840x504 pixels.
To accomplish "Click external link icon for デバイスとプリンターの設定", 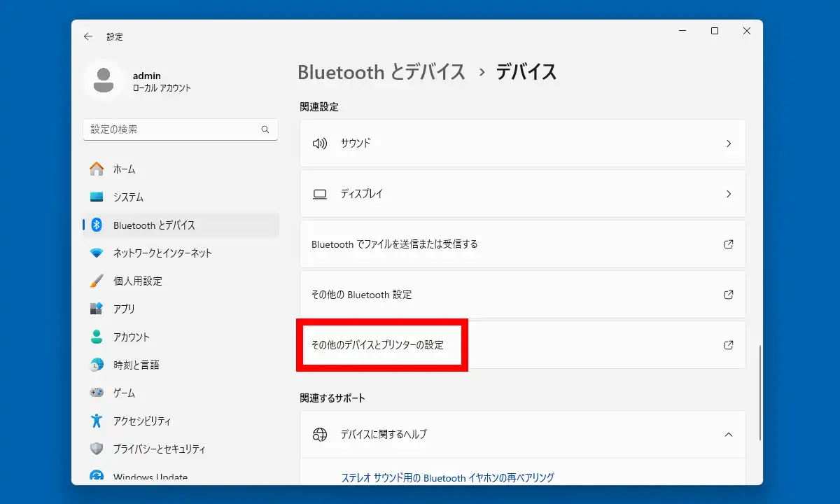I will coord(728,345).
